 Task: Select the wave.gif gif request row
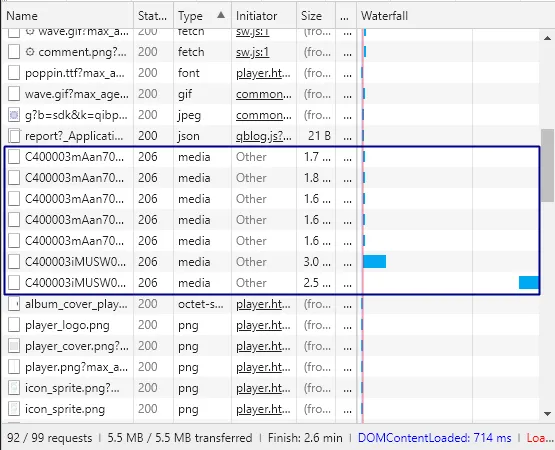click(271, 94)
